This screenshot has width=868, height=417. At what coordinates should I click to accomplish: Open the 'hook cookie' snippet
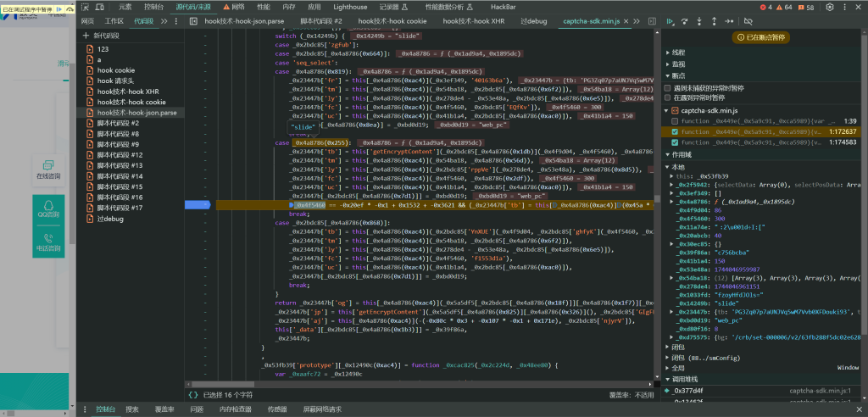pos(115,70)
